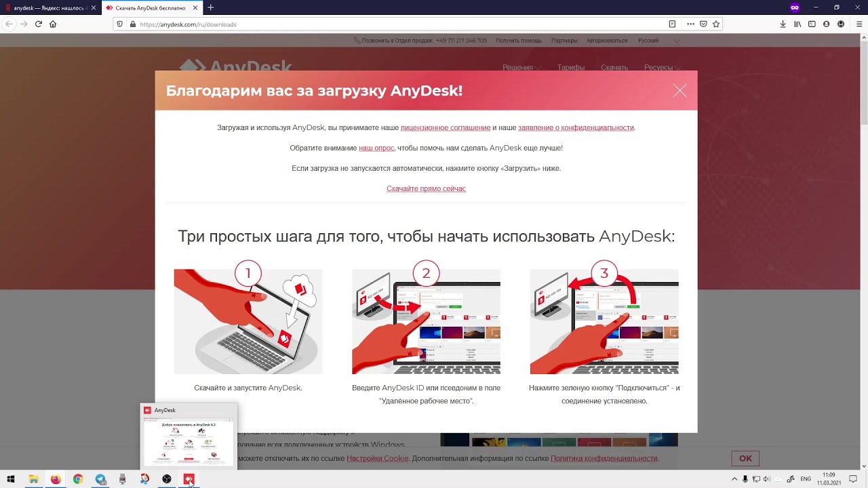This screenshot has width=868, height=488.
Task: Open the license agreement link
Action: click(x=446, y=127)
